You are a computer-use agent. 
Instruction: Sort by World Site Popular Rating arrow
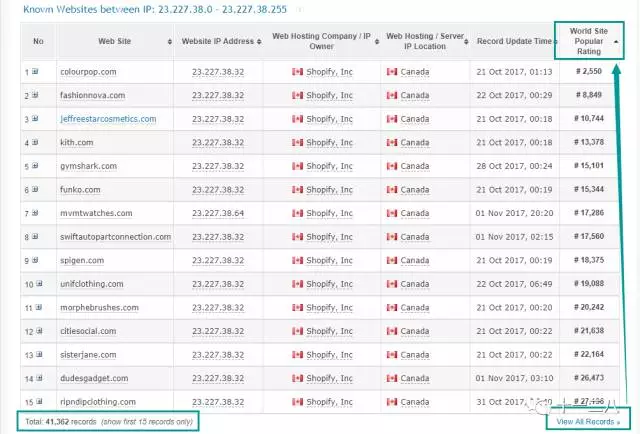(615, 41)
